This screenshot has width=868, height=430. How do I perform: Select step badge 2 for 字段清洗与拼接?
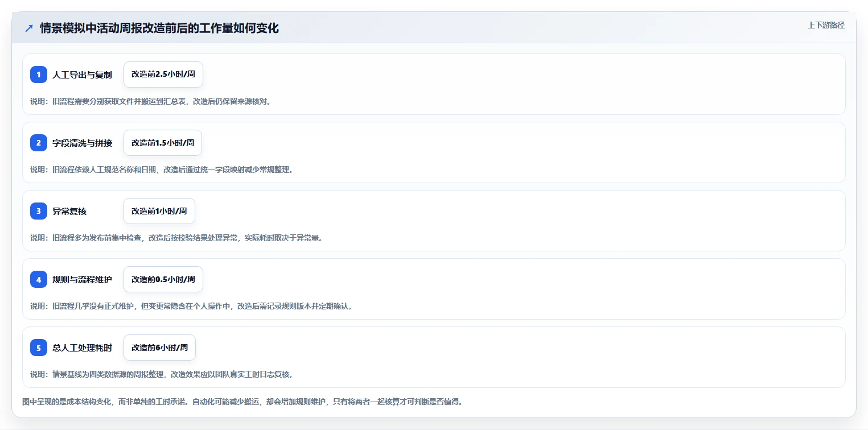(x=39, y=143)
